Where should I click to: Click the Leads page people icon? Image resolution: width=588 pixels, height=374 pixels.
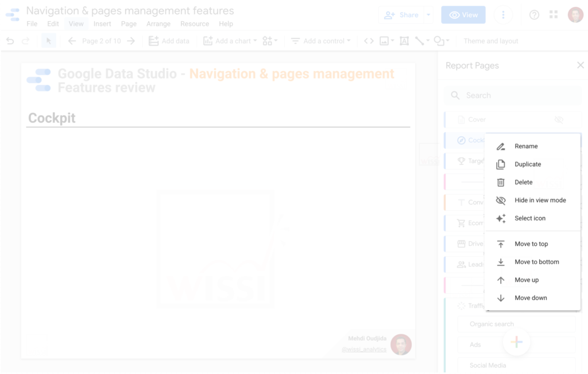point(461,264)
